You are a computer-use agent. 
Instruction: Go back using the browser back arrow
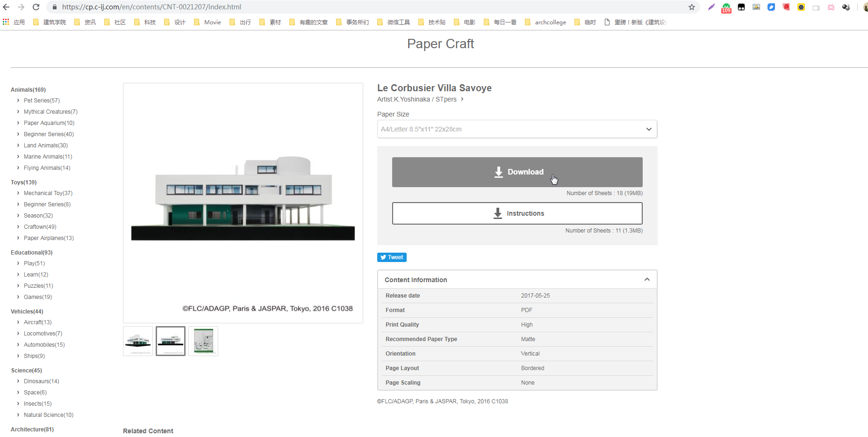tap(6, 7)
